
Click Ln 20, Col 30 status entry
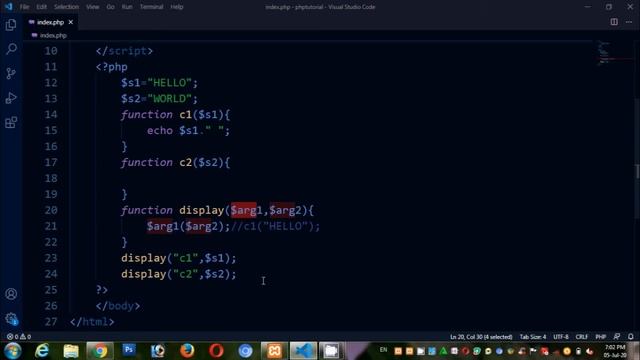pyautogui.click(x=481, y=337)
